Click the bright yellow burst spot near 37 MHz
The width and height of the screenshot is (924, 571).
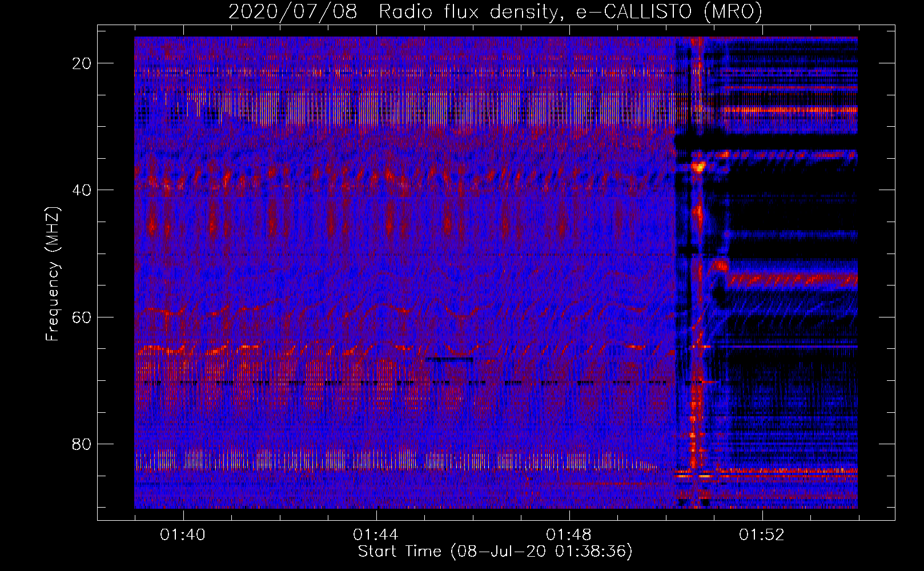[x=698, y=167]
